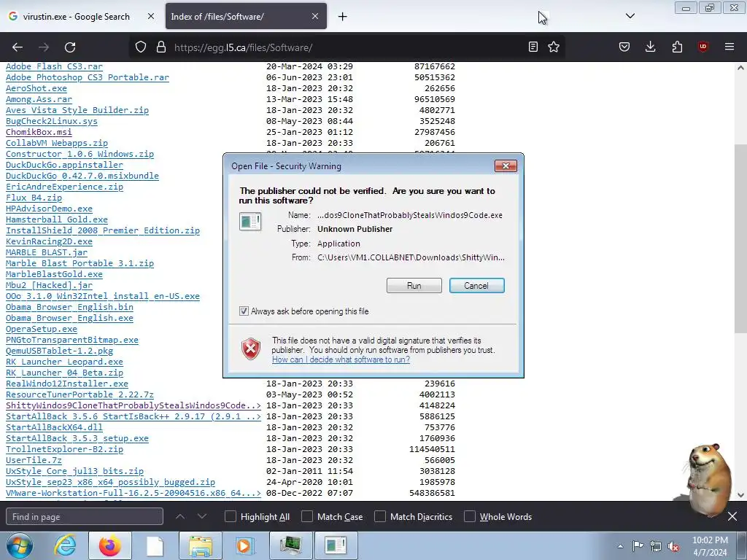Click Cancel in the Security Warning dialog
Image resolution: width=747 pixels, height=560 pixels.
476,286
